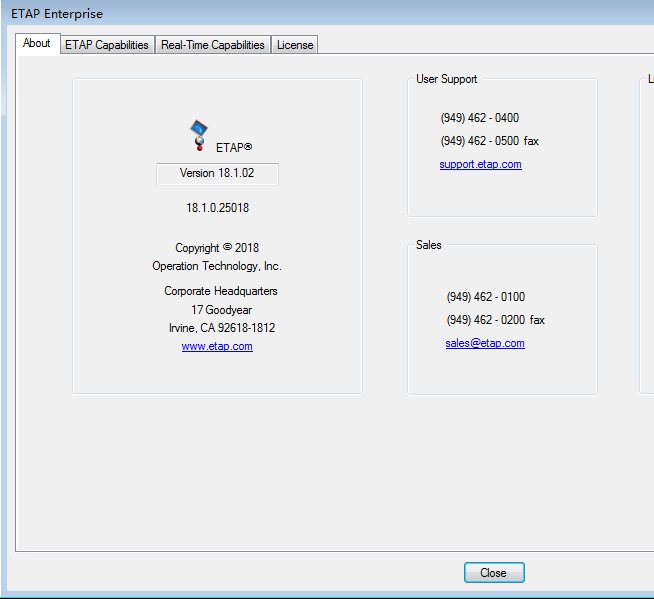Click the support fax (949) 462 - 0500
The height and width of the screenshot is (599, 654).
coord(489,141)
